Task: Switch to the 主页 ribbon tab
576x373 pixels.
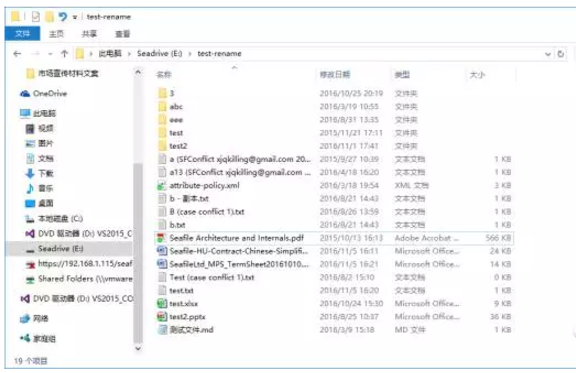Action: [56, 34]
